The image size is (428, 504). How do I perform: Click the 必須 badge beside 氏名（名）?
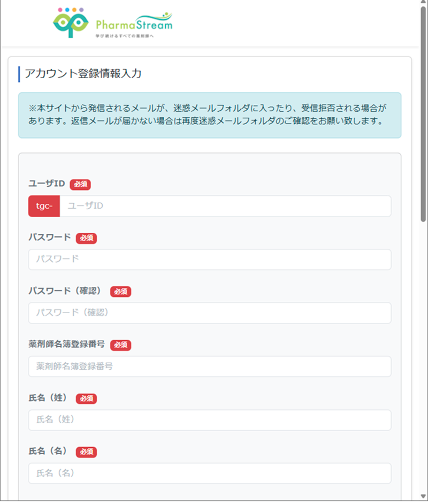click(x=86, y=452)
